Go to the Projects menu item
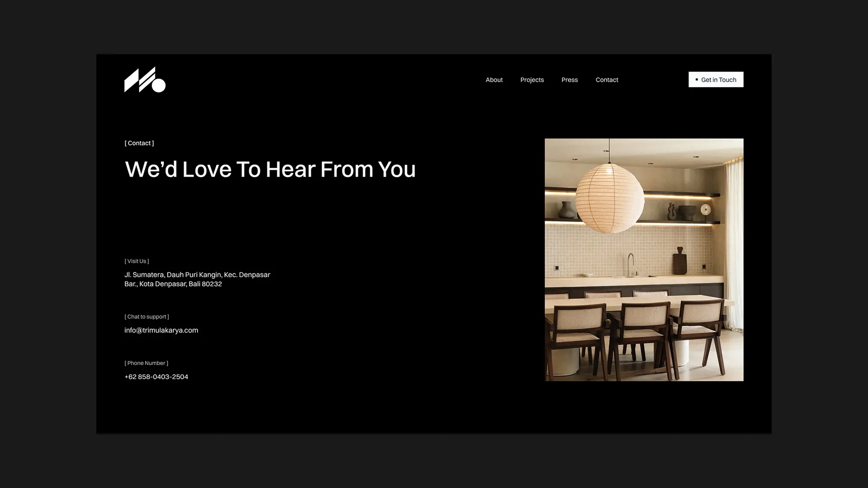The image size is (868, 488). pyautogui.click(x=532, y=80)
